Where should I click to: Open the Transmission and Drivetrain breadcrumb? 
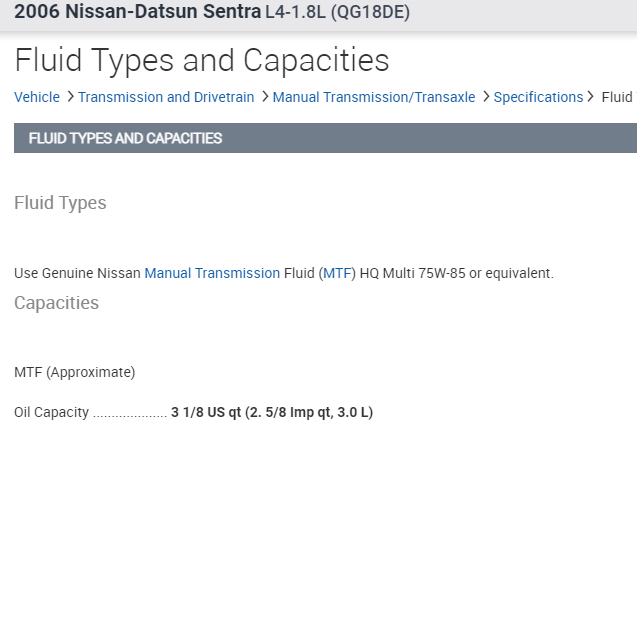point(166,97)
